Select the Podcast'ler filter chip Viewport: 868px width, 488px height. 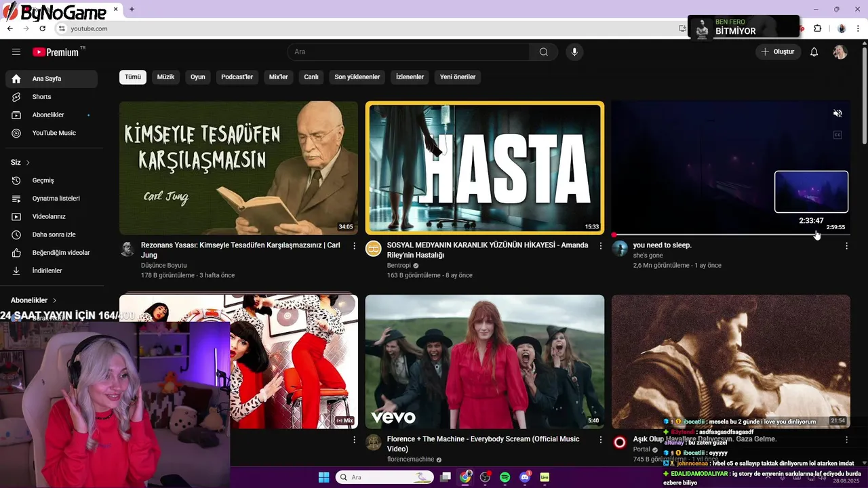pos(237,77)
